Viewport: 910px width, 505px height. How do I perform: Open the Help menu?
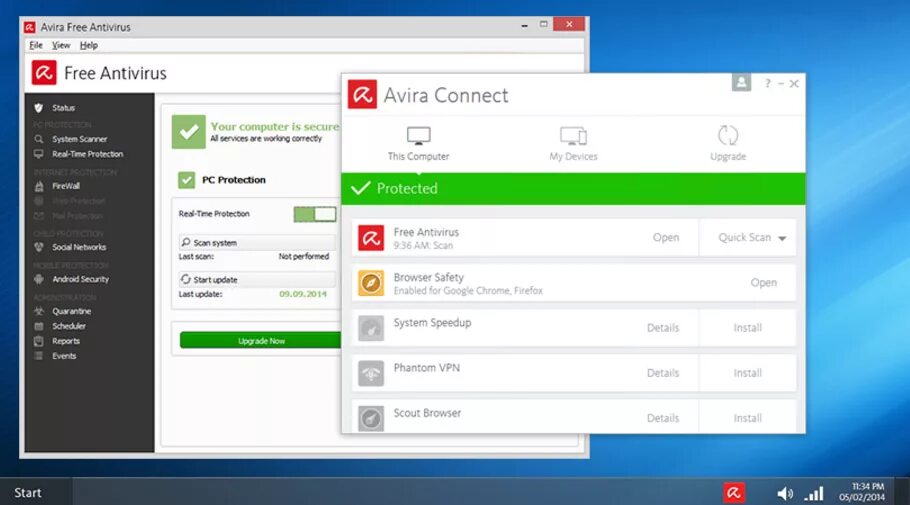coord(89,45)
